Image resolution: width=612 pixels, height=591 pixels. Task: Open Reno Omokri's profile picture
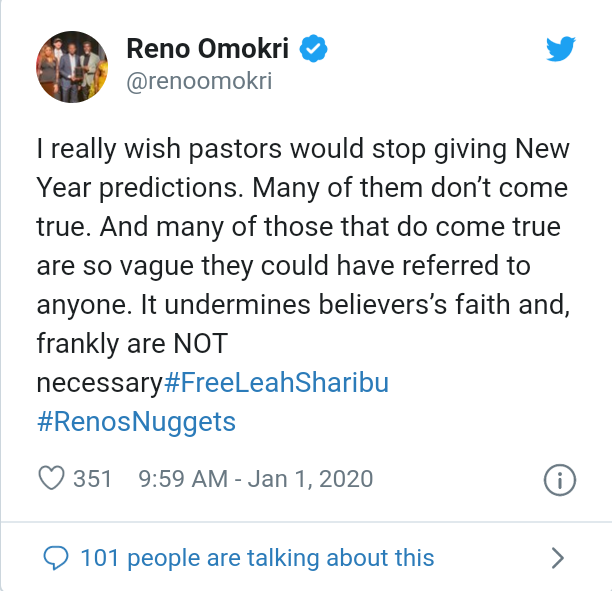pyautogui.click(x=72, y=67)
